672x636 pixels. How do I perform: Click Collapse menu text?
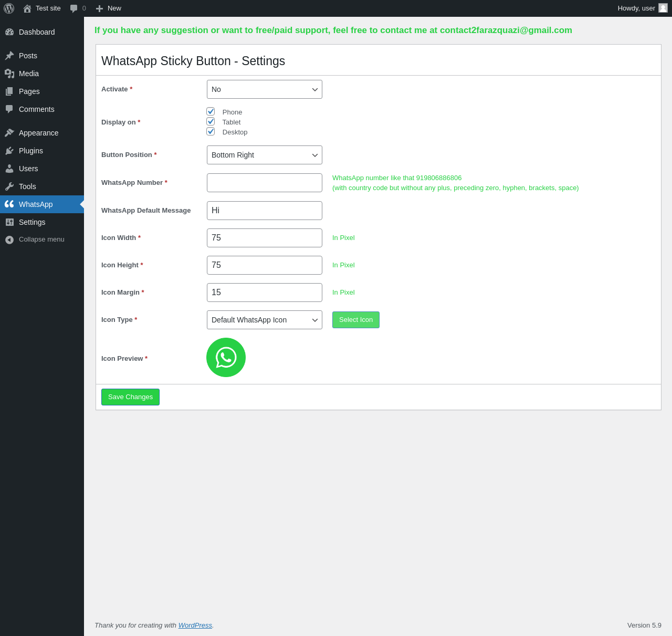(41, 239)
